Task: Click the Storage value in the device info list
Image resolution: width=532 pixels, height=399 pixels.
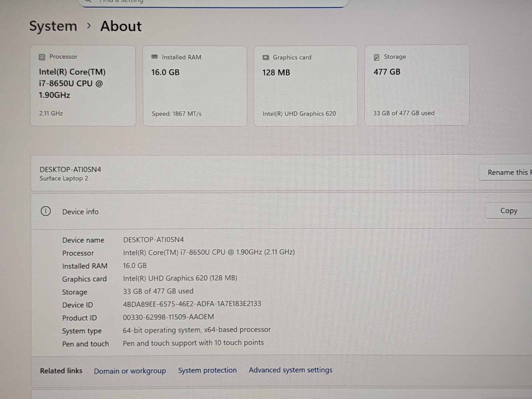Action: click(158, 291)
